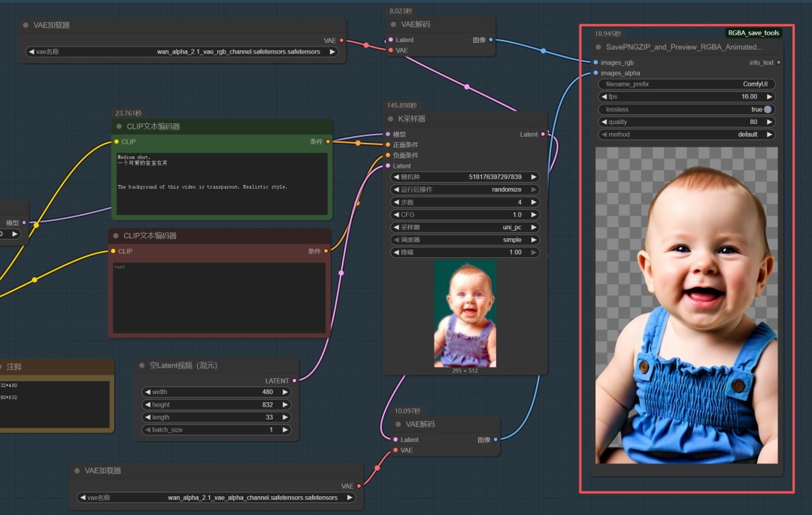Increase the quality value with right arrow

[x=769, y=122]
